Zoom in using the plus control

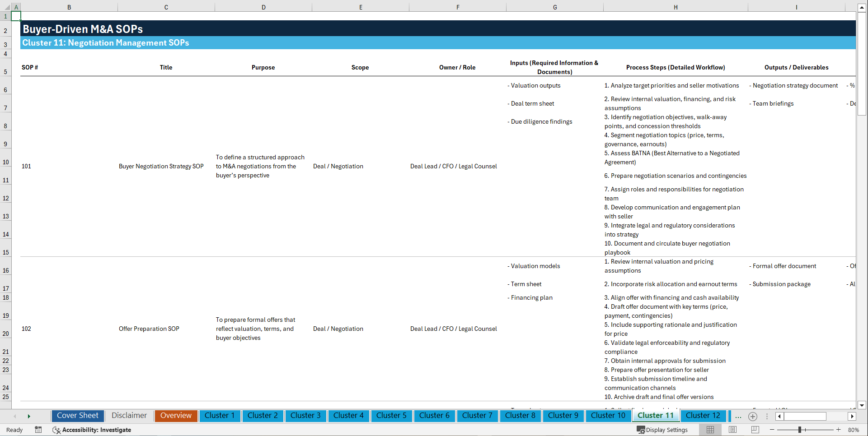(839, 430)
